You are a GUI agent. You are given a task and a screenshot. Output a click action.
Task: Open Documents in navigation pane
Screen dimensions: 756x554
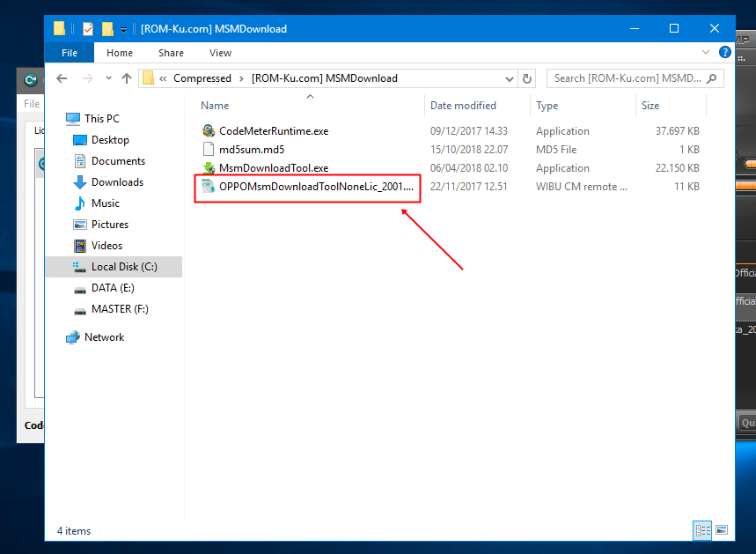point(118,161)
